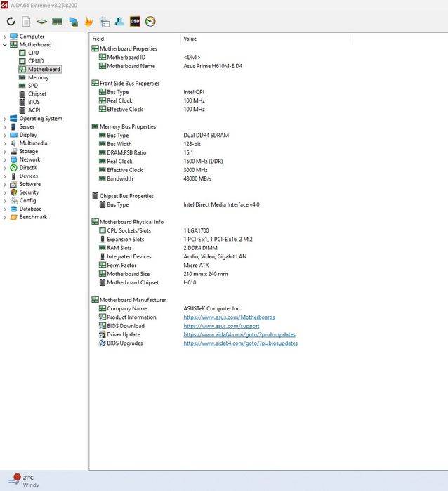Expand the Network tree node

4,159
